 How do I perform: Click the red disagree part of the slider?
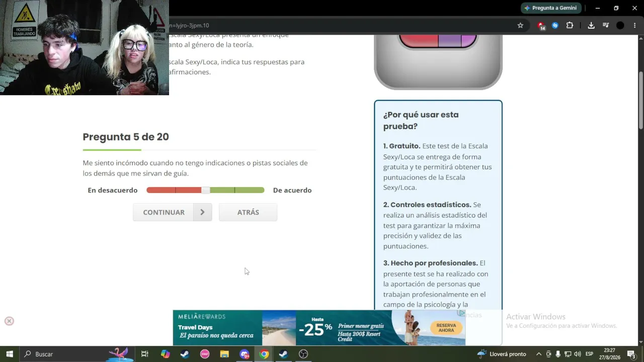[174, 190]
